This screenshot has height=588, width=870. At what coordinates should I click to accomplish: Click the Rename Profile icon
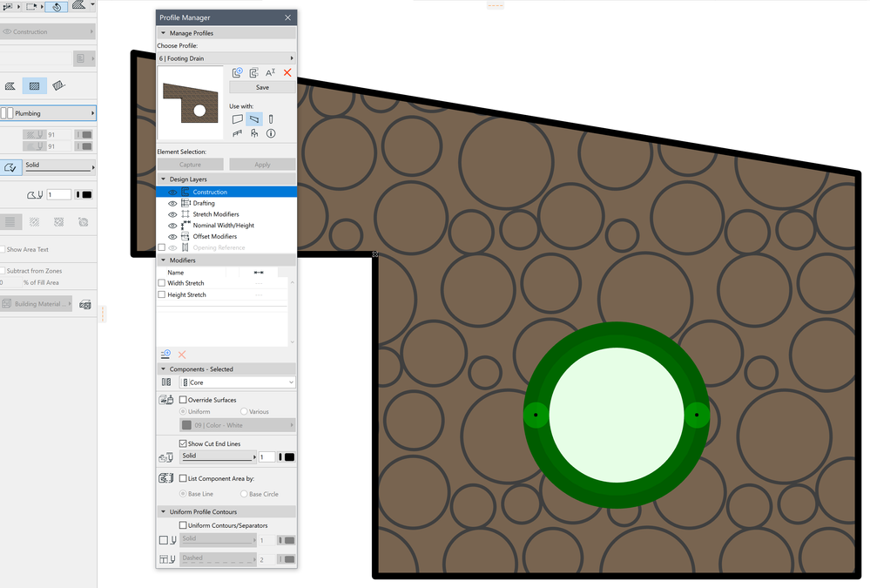(x=271, y=72)
